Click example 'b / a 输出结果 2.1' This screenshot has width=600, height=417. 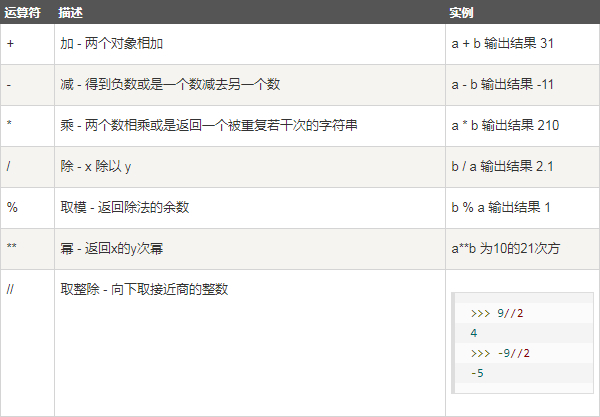502,166
